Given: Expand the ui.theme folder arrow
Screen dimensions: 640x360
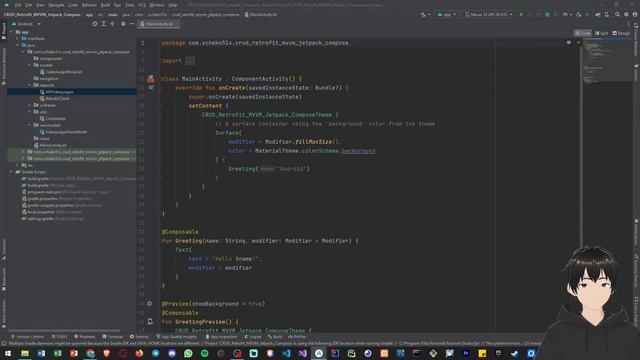Looking at the screenshot, I should click(x=29, y=105).
